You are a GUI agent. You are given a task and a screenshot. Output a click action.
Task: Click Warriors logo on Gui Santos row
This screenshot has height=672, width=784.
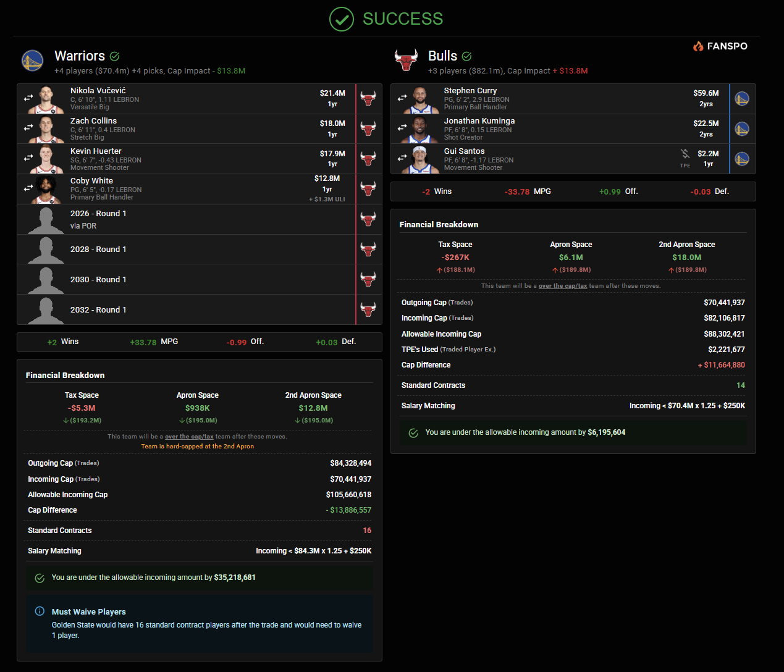point(742,159)
